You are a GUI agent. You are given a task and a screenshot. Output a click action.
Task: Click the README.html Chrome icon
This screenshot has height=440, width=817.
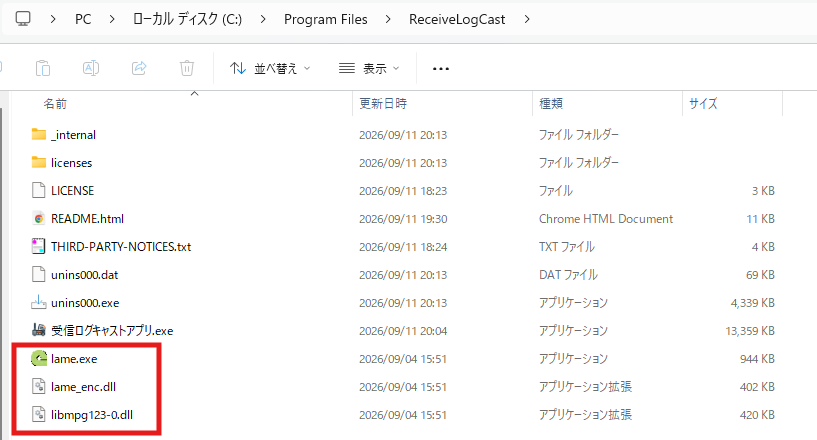(39, 219)
